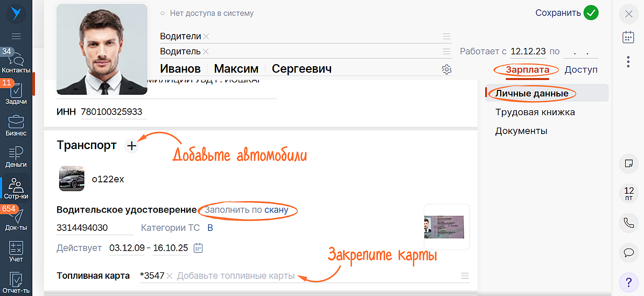Viewport: 644px width, 296px height.
Task: Open the list selector for Водители field
Action: coord(446,37)
